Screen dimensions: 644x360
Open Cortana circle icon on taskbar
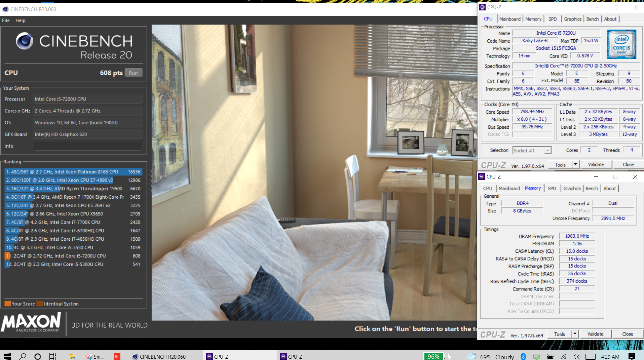click(38, 356)
